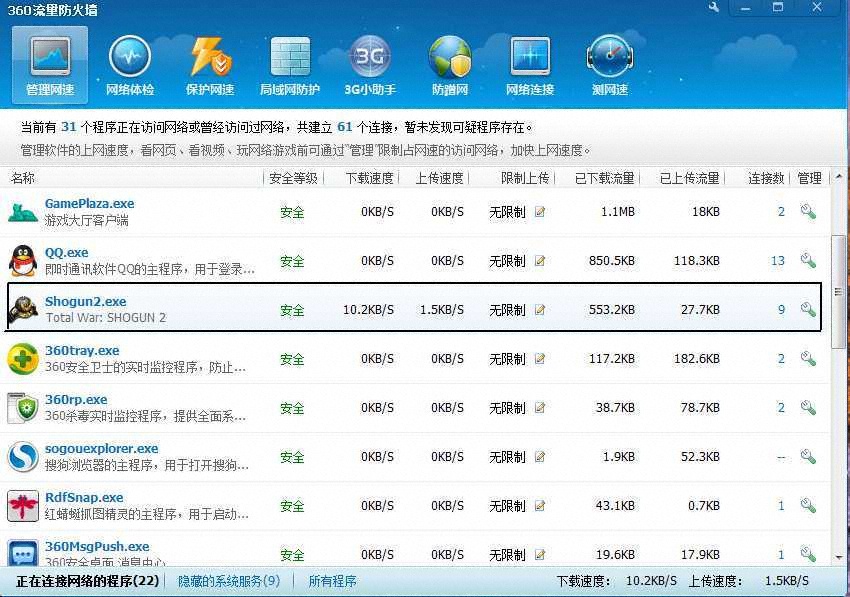This screenshot has width=850, height=597.
Task: Open 保护网速 speed protection
Action: (210, 65)
